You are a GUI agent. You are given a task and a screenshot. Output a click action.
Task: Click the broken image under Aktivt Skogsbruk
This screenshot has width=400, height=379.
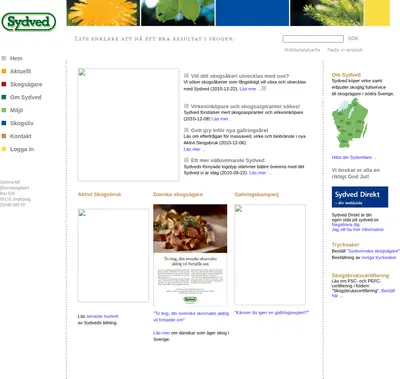point(113,255)
